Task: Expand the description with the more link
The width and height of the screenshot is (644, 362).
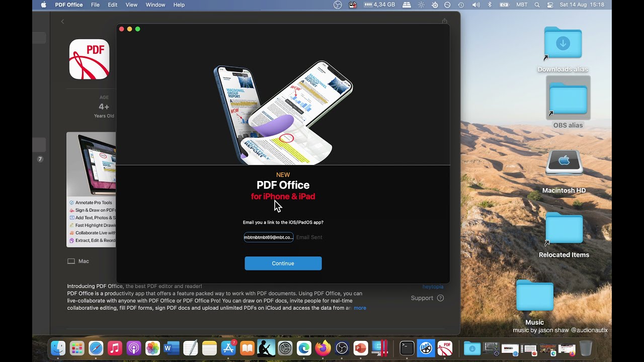Action: tap(360, 308)
